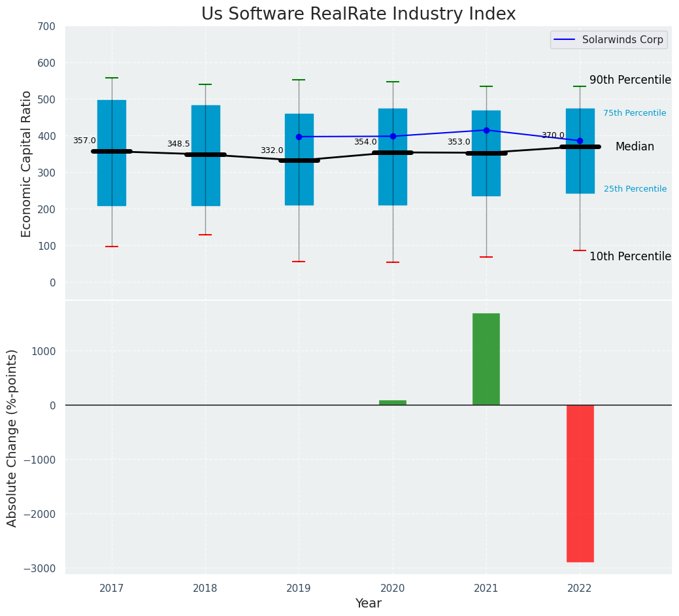Select Solarwinds data point for 2022
Screen dimensions: 679x616
coord(580,141)
